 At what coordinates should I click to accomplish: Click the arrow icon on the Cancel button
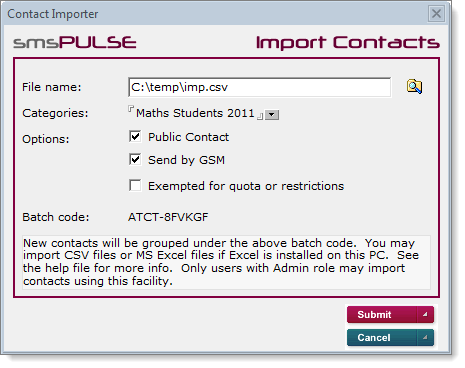(x=425, y=337)
